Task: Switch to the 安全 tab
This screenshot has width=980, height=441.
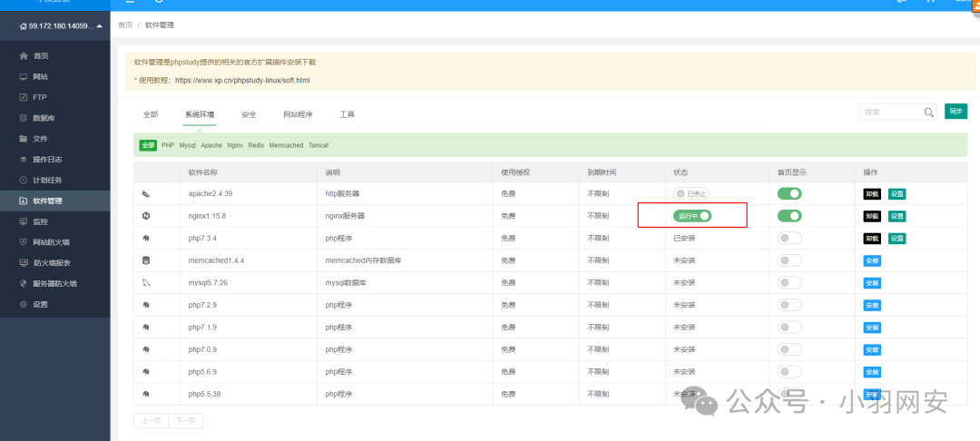Action: (249, 115)
